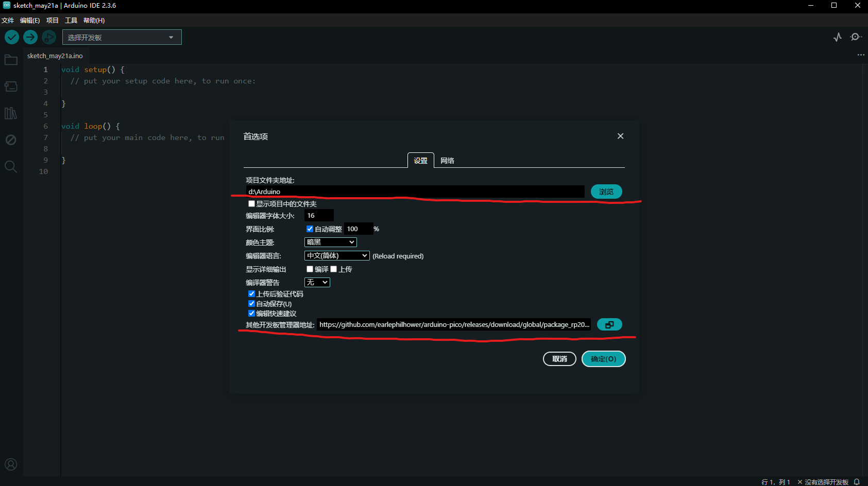Image resolution: width=868 pixels, height=486 pixels.
Task: Toggle auto save checkbox
Action: click(251, 304)
